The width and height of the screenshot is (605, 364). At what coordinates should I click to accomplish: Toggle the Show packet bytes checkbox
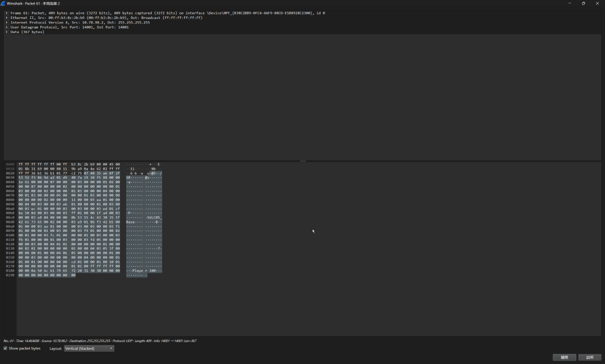[6, 348]
